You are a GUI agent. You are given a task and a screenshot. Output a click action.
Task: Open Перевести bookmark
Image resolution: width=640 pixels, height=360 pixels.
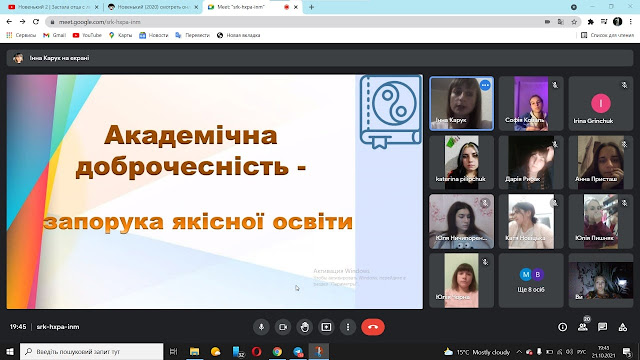coord(192,36)
